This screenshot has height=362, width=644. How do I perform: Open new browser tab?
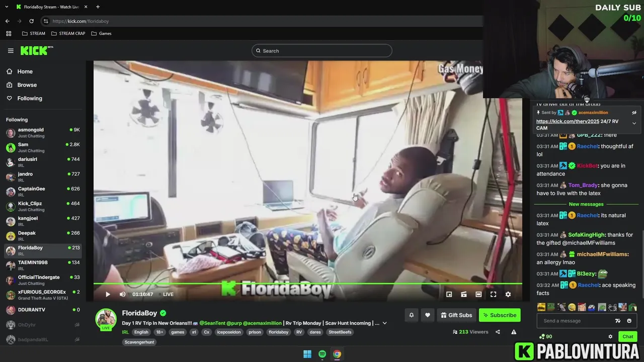(98, 7)
